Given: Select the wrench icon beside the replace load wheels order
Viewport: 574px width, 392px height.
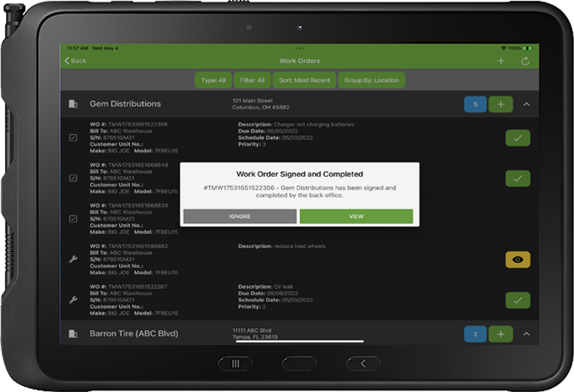Looking at the screenshot, I should (74, 260).
